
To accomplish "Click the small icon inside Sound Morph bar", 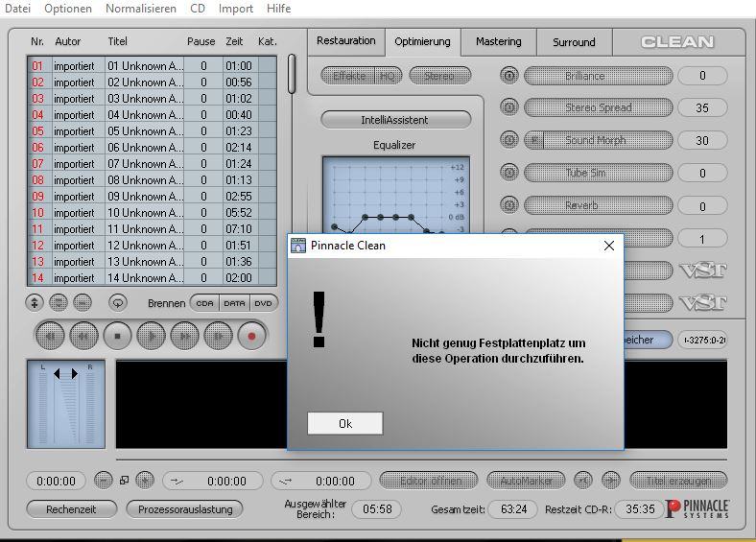I will (534, 140).
